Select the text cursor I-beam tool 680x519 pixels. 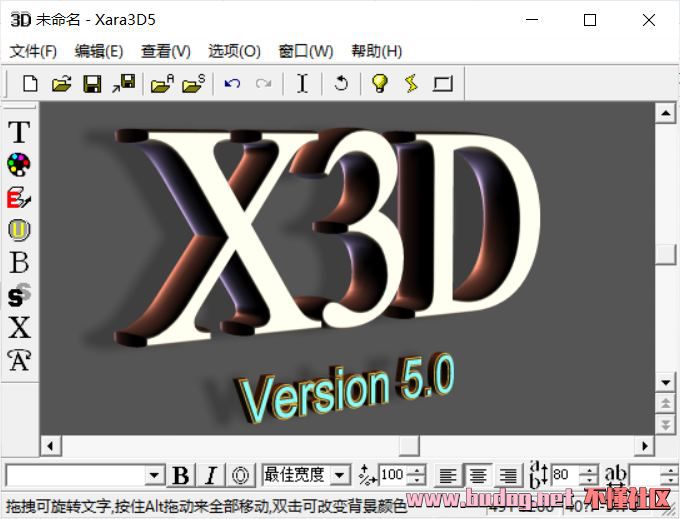(x=302, y=83)
